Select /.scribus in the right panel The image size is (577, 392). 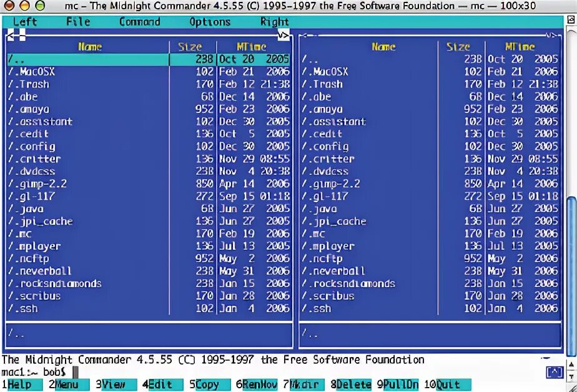coord(430,296)
